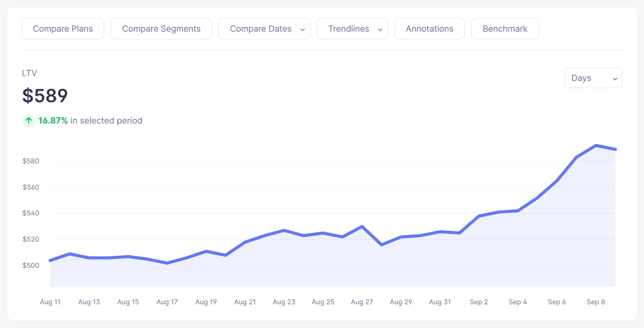This screenshot has height=328, width=644.
Task: Click the green upward arrow icon
Action: tap(29, 120)
